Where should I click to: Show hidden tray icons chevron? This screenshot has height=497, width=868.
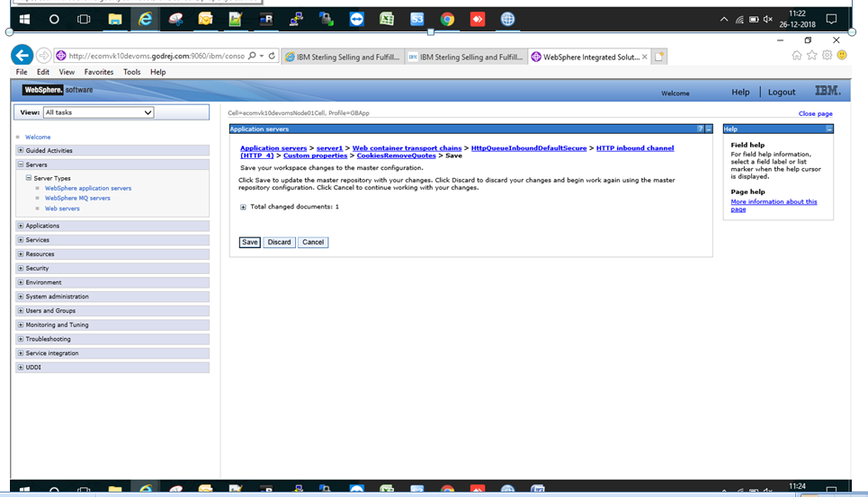pyautogui.click(x=724, y=20)
